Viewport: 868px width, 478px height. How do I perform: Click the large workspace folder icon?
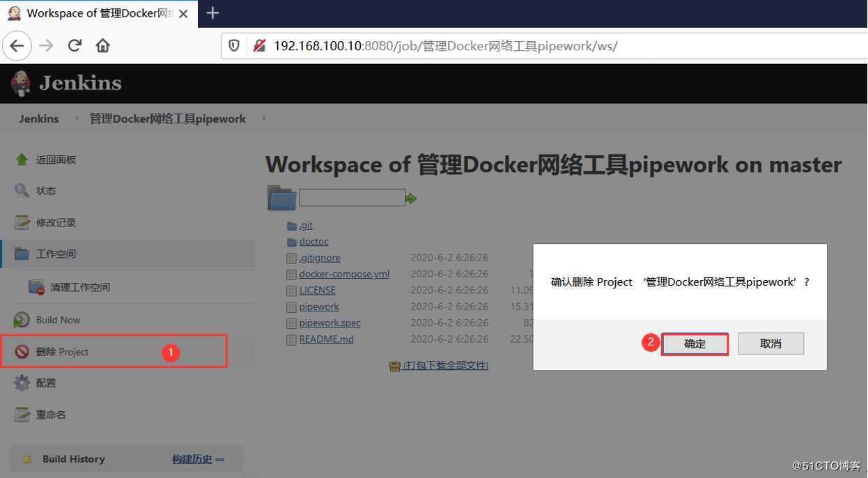[282, 198]
